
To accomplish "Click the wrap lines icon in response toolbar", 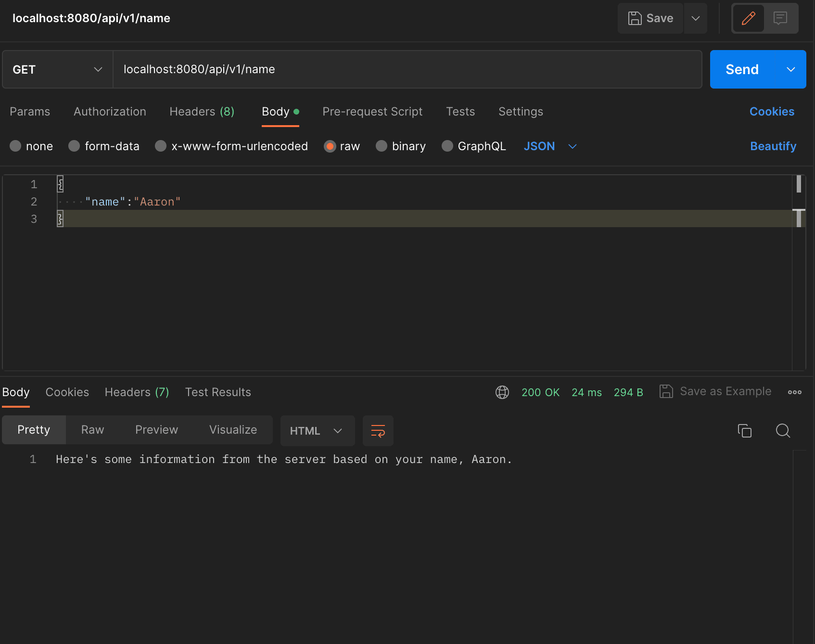I will (x=378, y=431).
